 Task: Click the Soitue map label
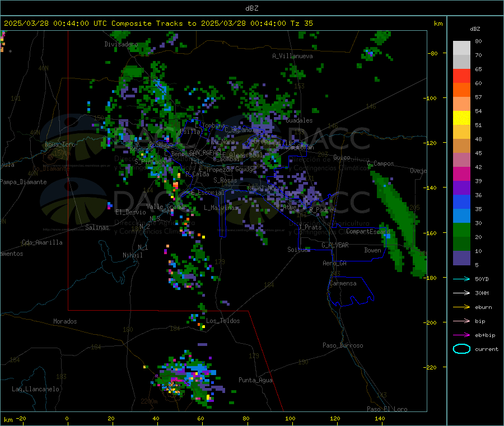[298, 250]
